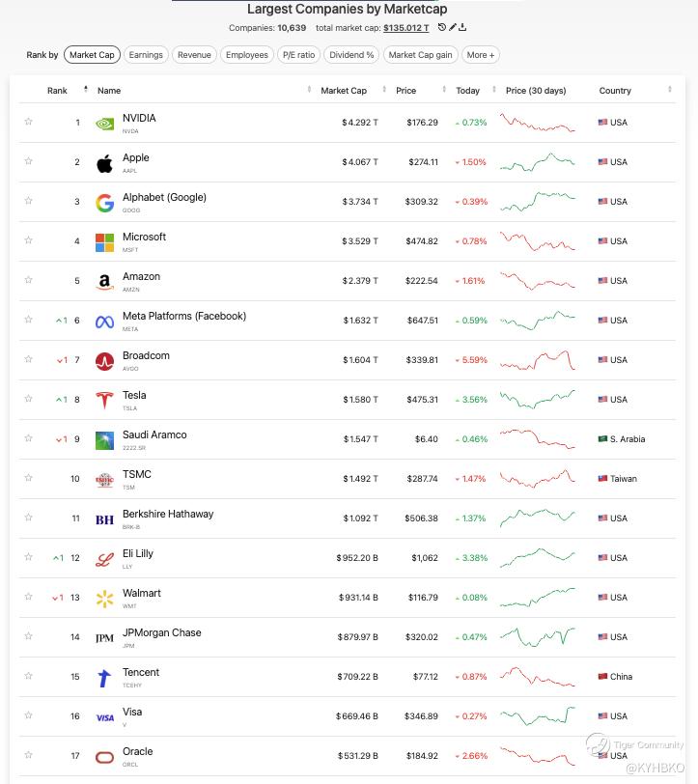The width and height of the screenshot is (698, 784).
Task: Click the total market cap value $135.012 T
Action: (405, 28)
